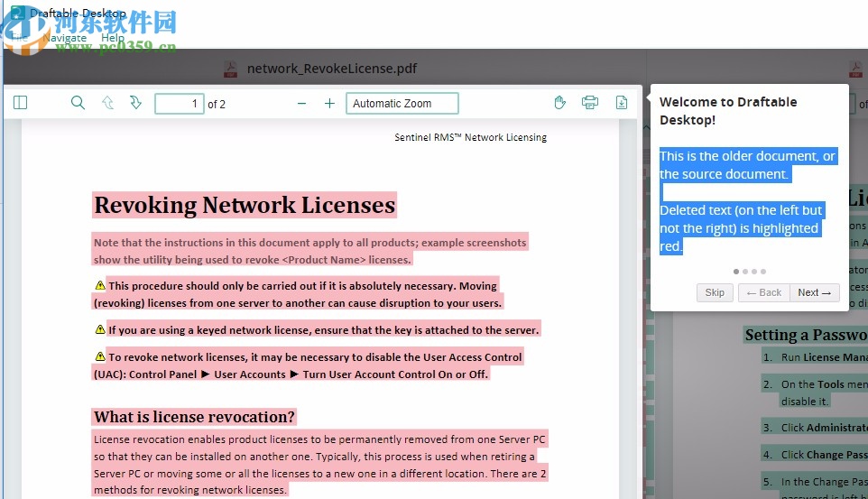Click the keyed network license warning icon
This screenshot has width=868, height=499.
click(x=100, y=329)
